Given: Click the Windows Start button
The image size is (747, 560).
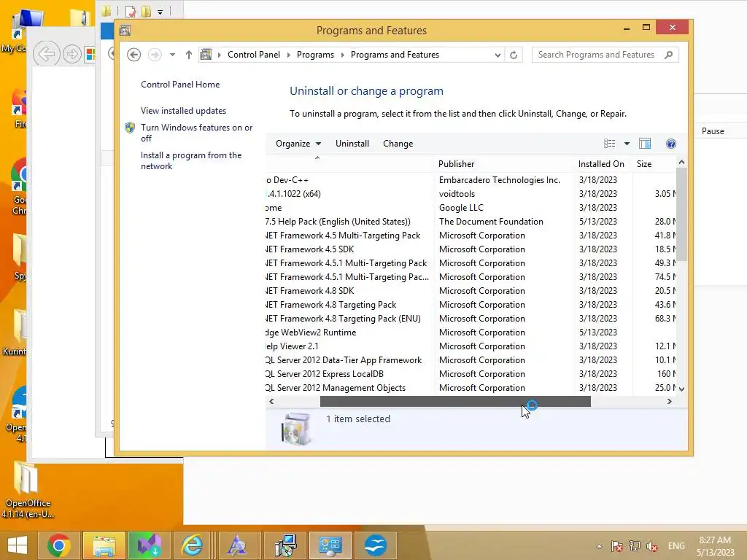Looking at the screenshot, I should click(x=18, y=545).
